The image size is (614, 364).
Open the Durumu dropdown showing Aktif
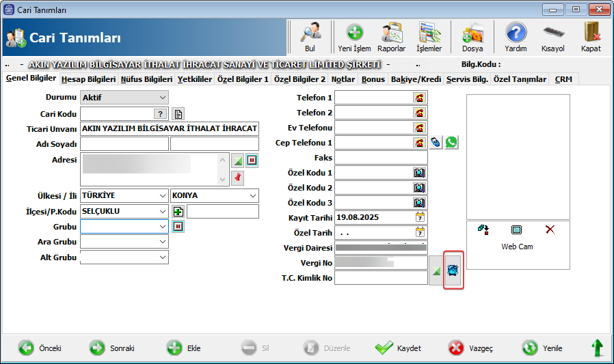[124, 98]
